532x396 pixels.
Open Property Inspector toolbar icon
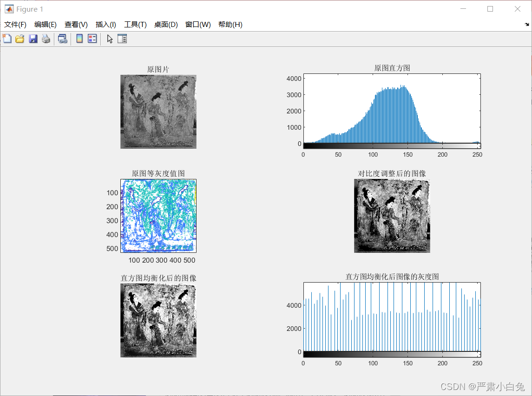122,39
